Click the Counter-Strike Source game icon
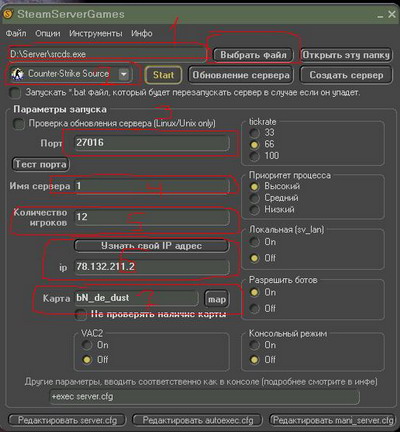Image resolution: width=400 pixels, height=432 pixels. [x=17, y=74]
